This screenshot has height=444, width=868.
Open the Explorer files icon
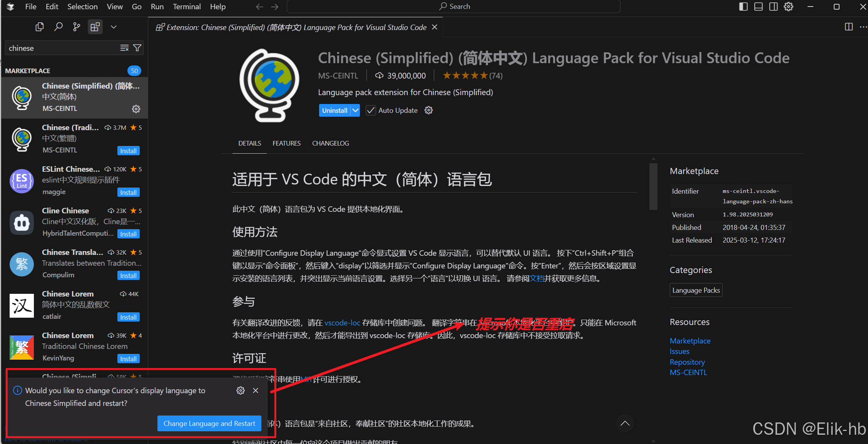coord(39,27)
